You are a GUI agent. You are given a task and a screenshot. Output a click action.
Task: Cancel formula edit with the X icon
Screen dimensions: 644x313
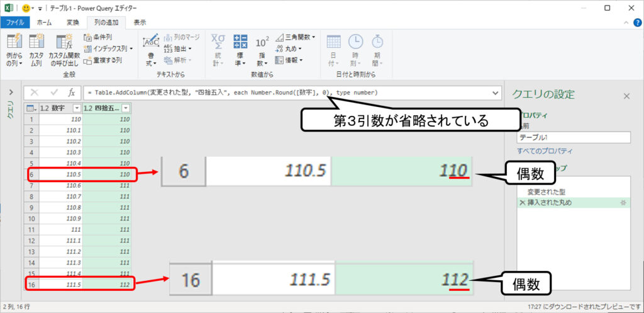click(35, 93)
